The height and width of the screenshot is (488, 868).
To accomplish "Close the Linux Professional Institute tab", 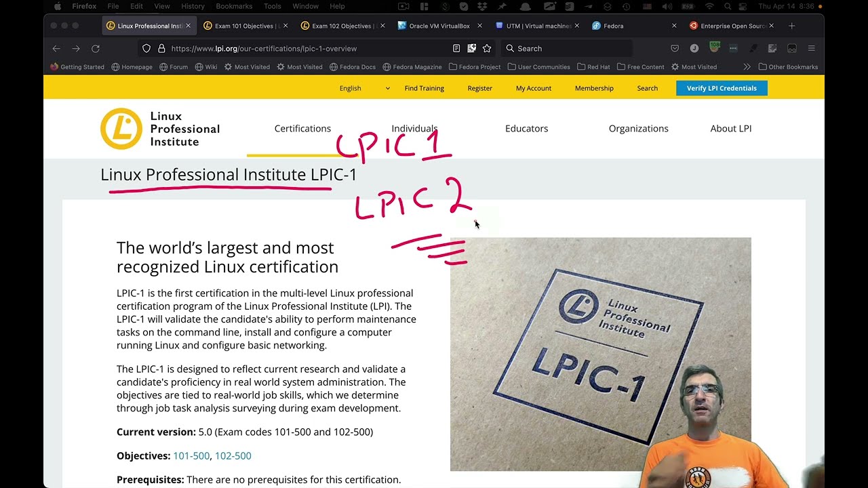I will pyautogui.click(x=189, y=26).
